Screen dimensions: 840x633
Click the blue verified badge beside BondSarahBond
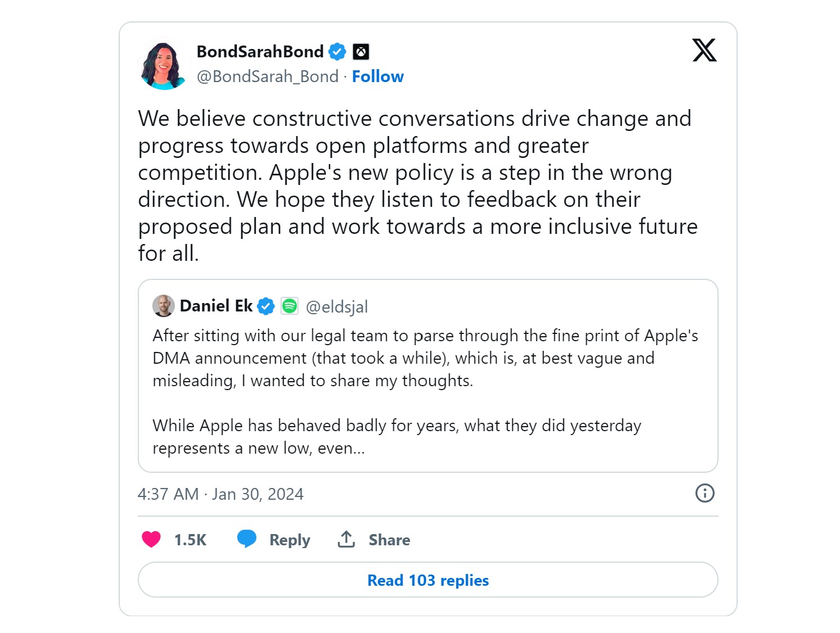[x=337, y=52]
